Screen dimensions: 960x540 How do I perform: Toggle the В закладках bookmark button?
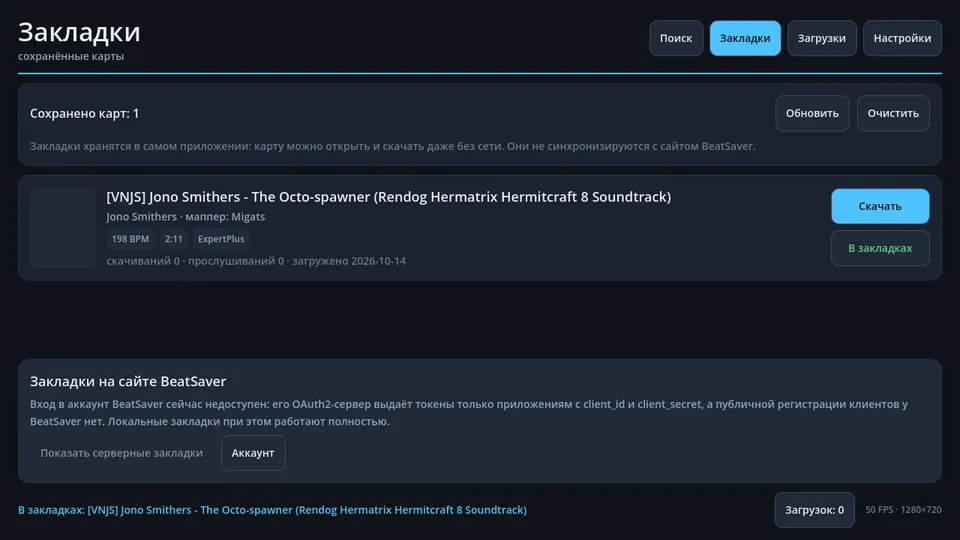[x=880, y=248]
